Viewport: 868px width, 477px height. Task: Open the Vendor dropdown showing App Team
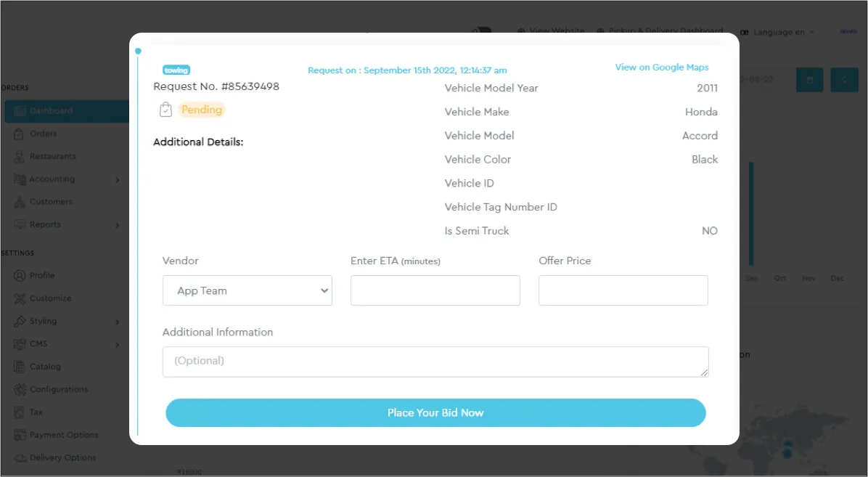(247, 290)
